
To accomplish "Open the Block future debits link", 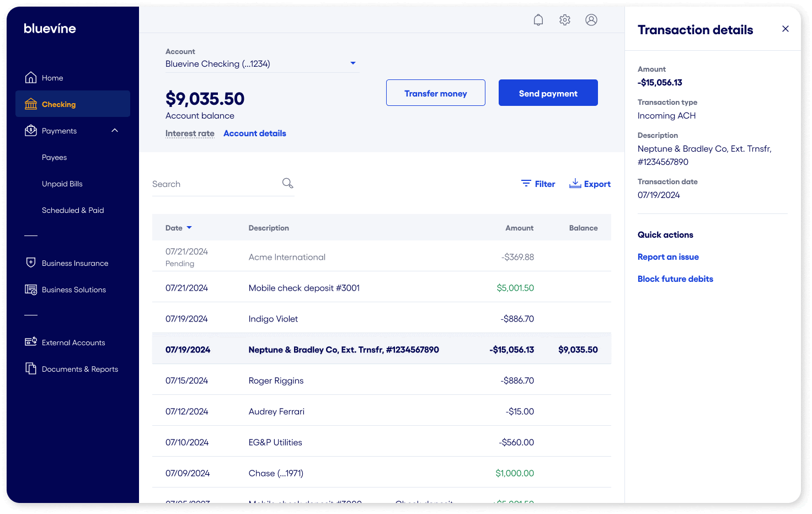I will 675,279.
